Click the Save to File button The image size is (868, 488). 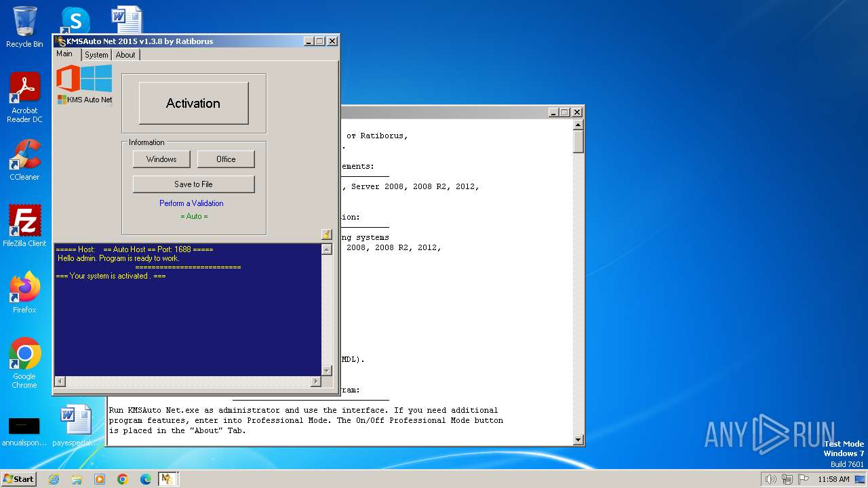pos(193,184)
